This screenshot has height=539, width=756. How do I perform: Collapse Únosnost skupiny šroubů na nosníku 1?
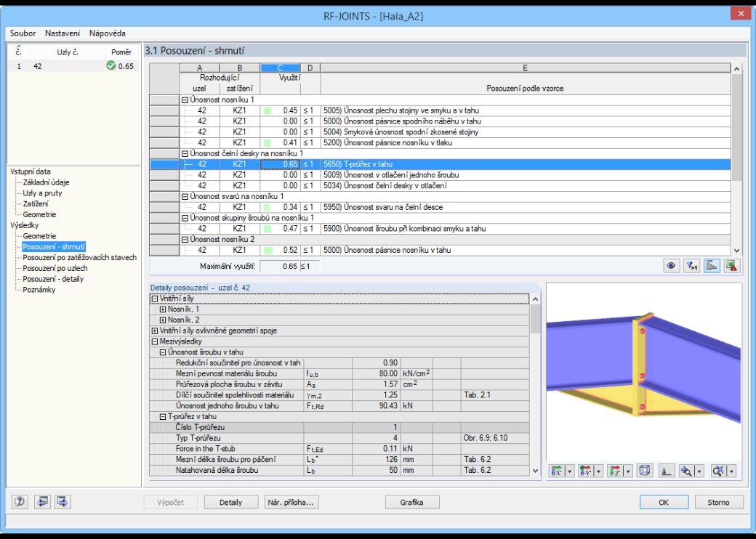point(185,218)
